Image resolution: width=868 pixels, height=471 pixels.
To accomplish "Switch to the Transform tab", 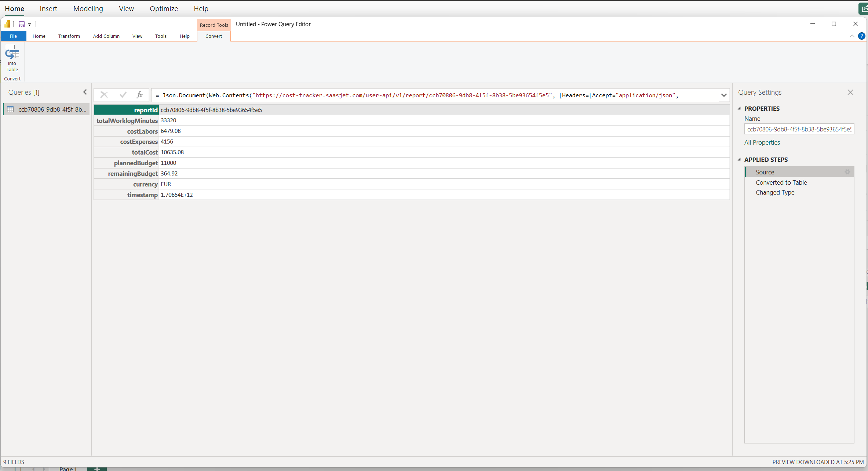I will tap(69, 36).
